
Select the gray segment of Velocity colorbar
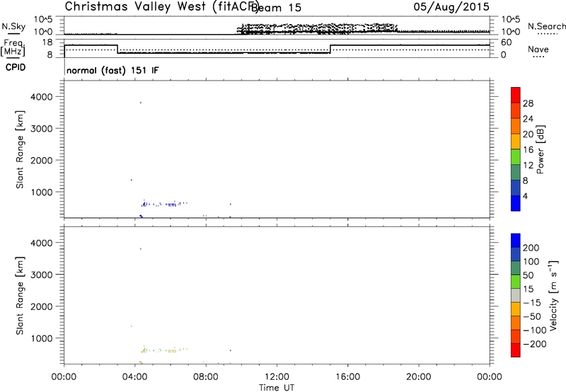(x=516, y=295)
